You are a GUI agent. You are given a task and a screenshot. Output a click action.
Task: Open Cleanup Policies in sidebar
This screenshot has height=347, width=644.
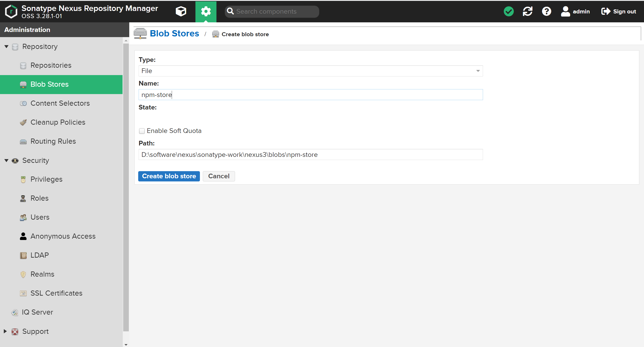(57, 122)
